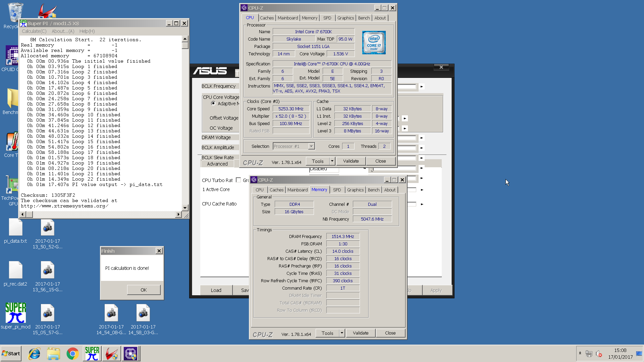Click the horizontal scroll-right arrow in Super PI
The width and height of the screenshot is (644, 362).
178,214
